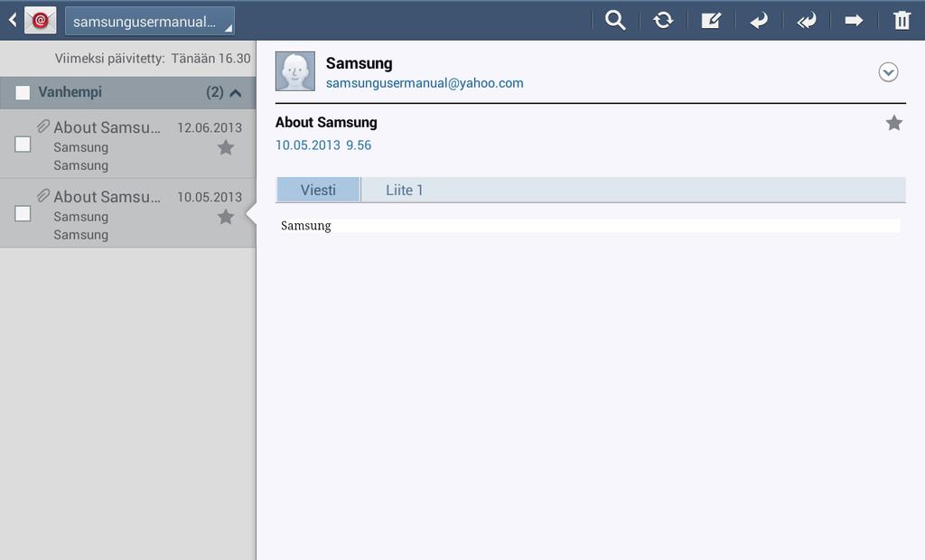Tap the message date 10.05.2013 9.56

click(323, 145)
